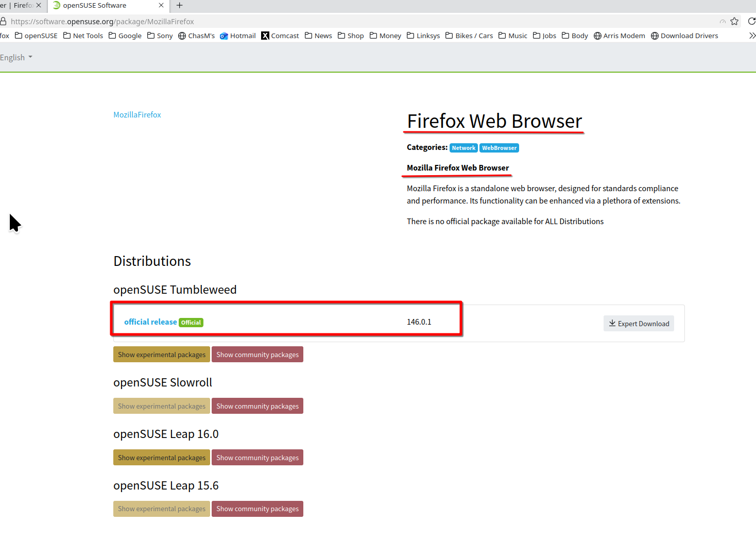The image size is (756, 539).
Task: Open the Comcast bookmark
Action: coord(280,36)
